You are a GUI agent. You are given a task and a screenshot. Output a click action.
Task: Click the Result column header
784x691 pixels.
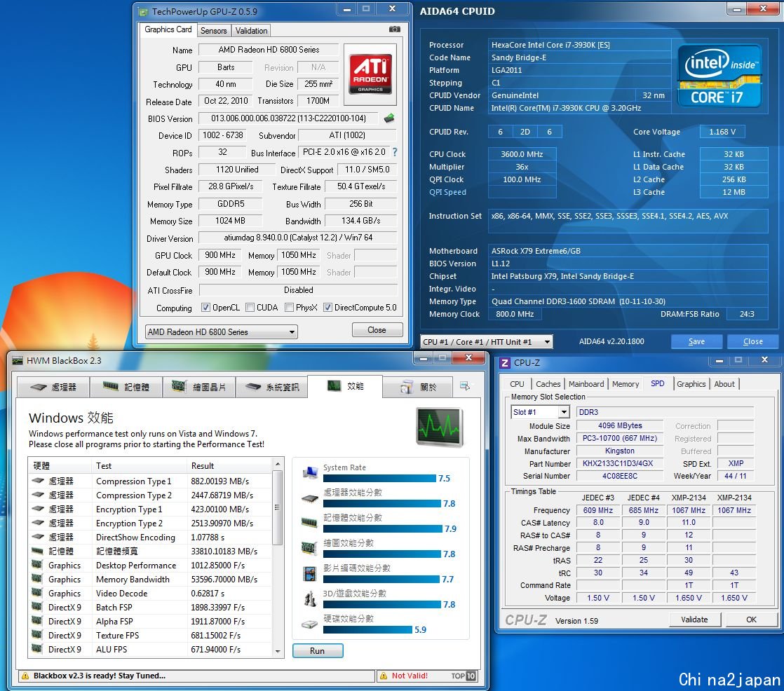pos(229,465)
